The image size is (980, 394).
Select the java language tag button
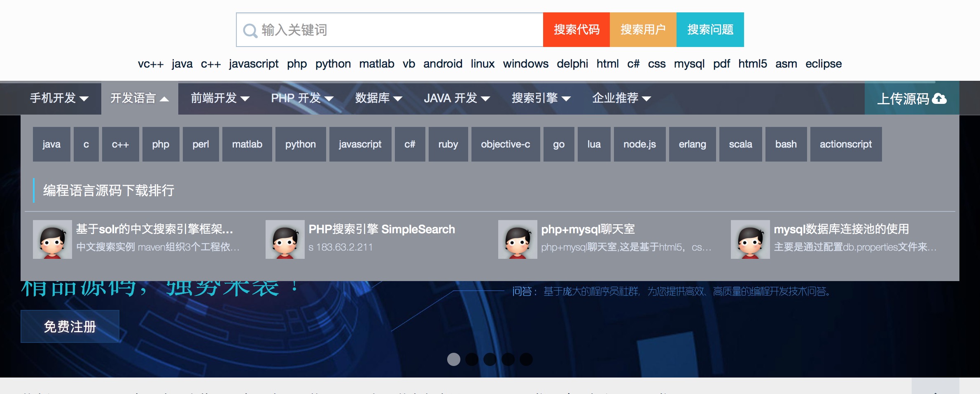pos(51,144)
